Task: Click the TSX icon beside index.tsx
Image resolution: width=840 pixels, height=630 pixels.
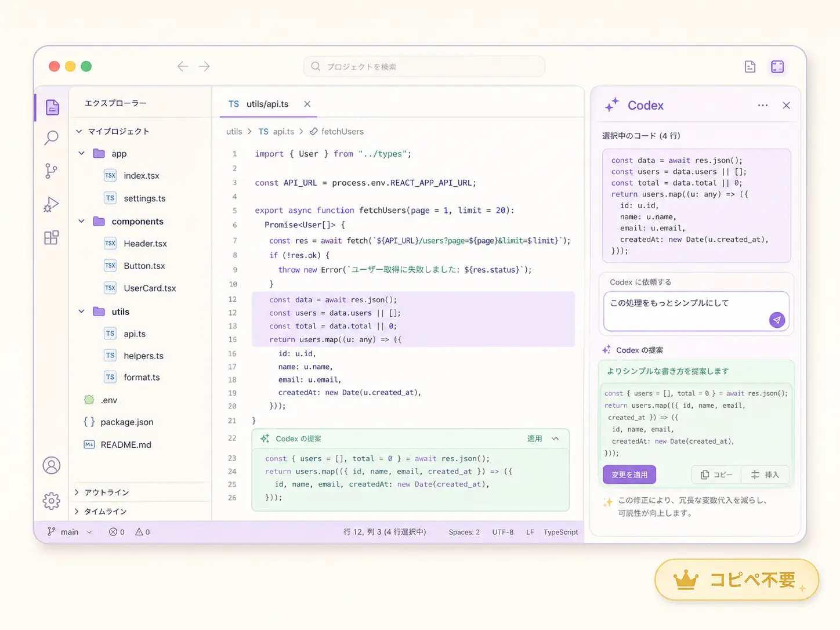Action: point(110,175)
